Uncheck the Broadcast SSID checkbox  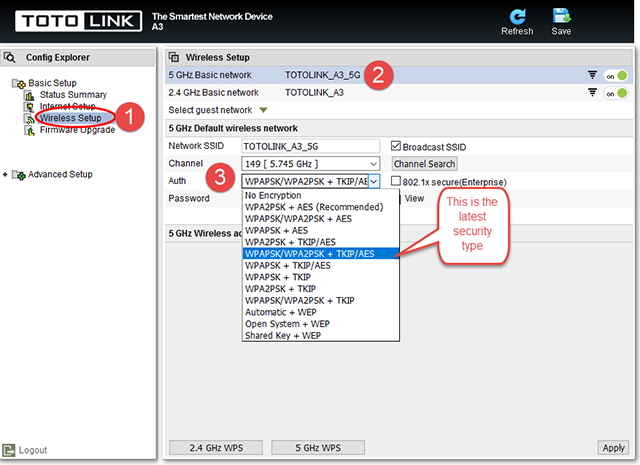coord(396,146)
